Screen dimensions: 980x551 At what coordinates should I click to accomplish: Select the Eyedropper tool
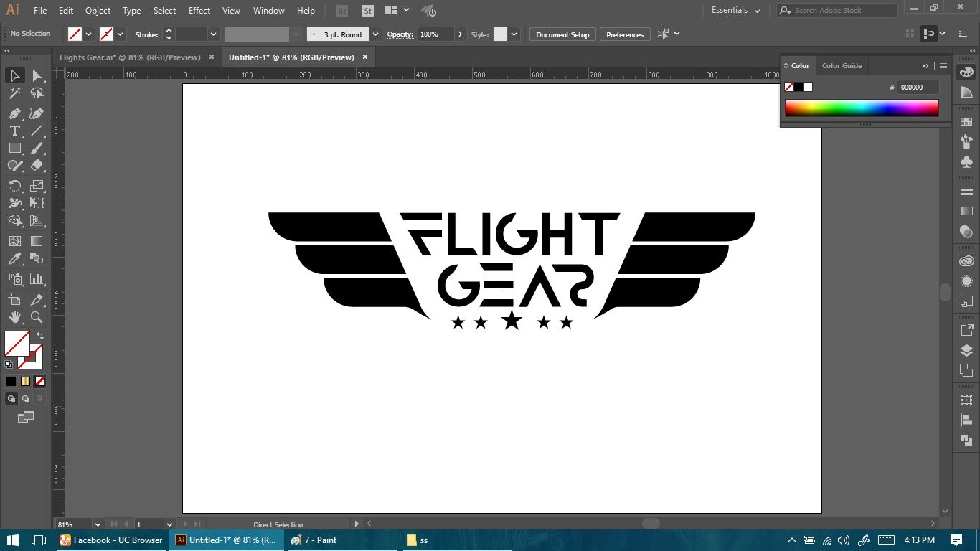coord(14,258)
